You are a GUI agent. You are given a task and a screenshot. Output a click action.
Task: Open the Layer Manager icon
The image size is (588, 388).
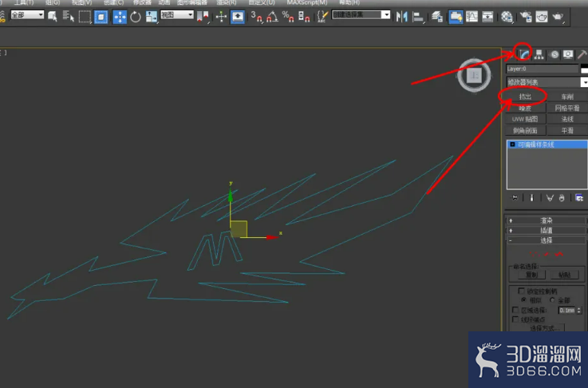click(x=437, y=17)
